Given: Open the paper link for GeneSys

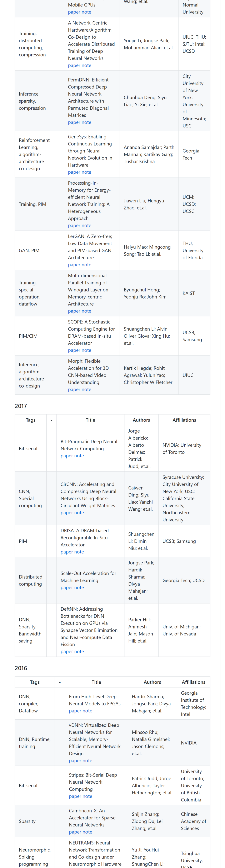Looking at the screenshot, I should pyautogui.click(x=74, y=172).
